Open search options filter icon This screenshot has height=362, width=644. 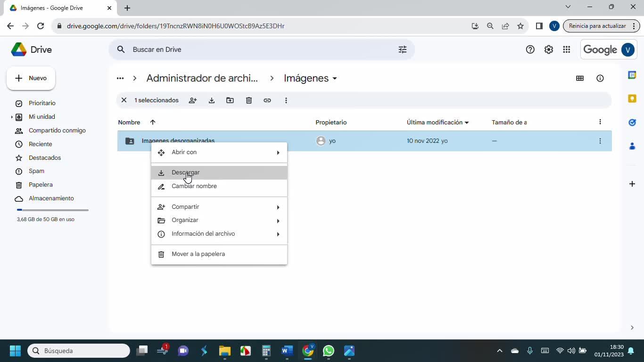[x=403, y=49]
